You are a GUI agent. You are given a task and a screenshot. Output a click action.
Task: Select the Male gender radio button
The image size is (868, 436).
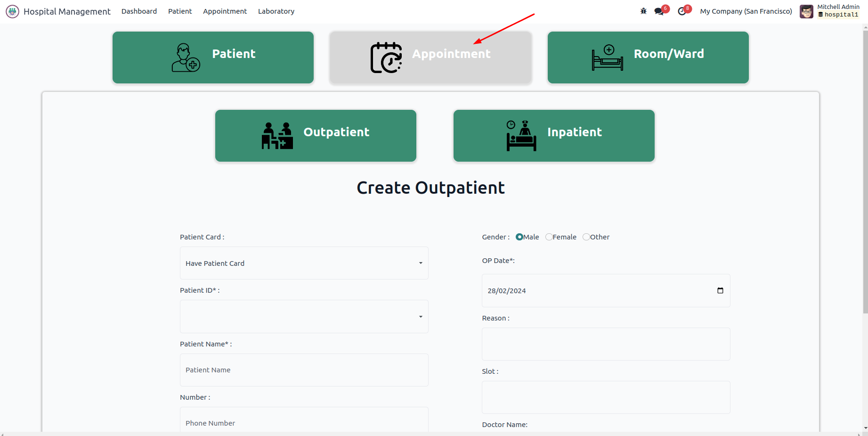pyautogui.click(x=519, y=237)
